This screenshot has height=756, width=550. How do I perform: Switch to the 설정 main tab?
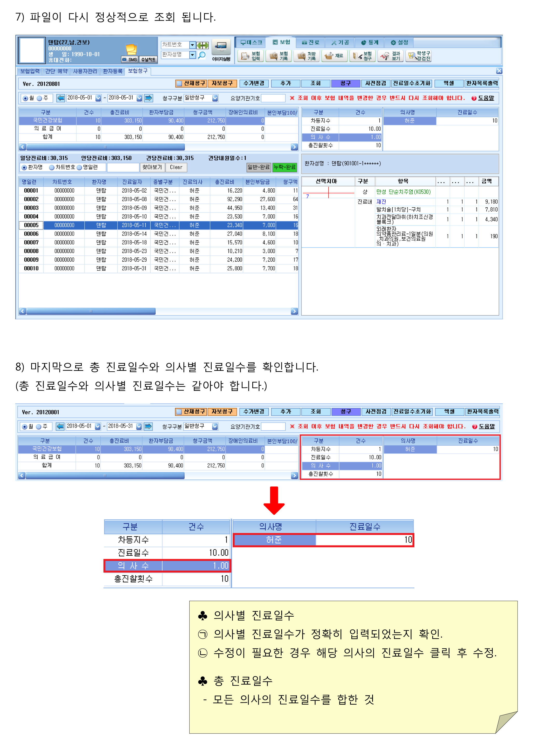(399, 42)
